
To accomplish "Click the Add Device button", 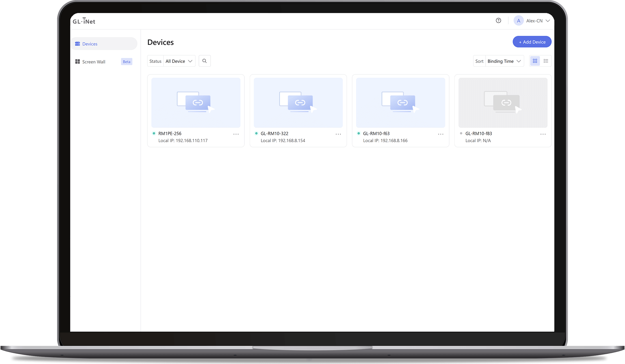I will pyautogui.click(x=532, y=42).
